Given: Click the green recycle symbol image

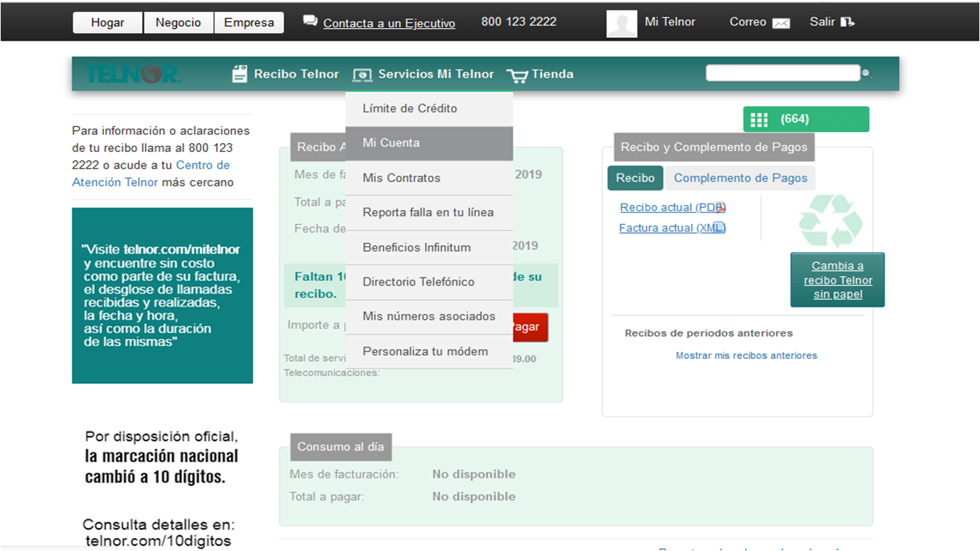Looking at the screenshot, I should [831, 221].
